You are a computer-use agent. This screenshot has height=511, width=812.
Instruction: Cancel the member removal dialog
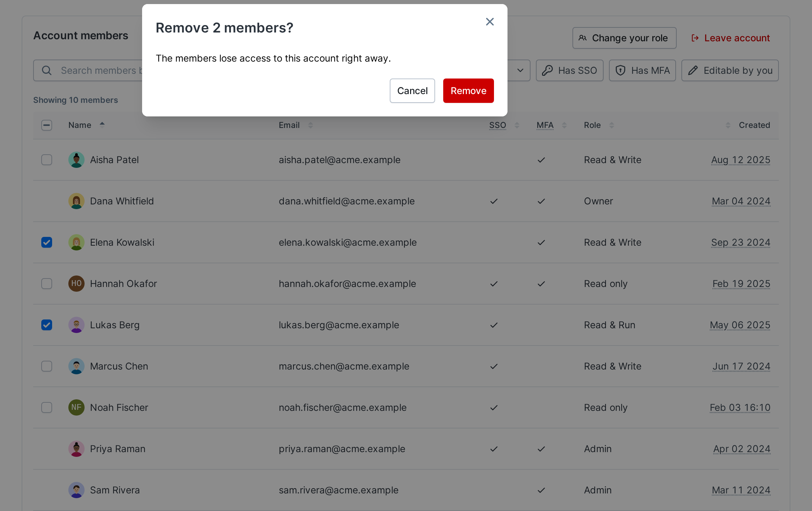(412, 91)
